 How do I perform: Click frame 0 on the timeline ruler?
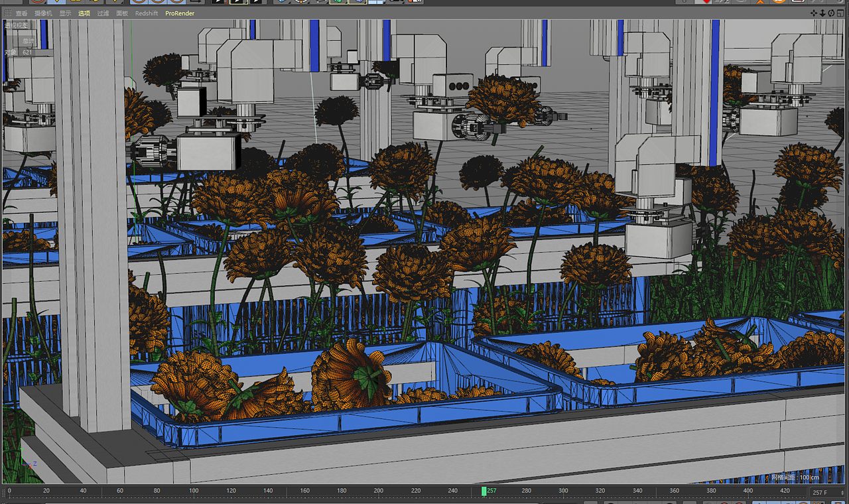(9, 491)
